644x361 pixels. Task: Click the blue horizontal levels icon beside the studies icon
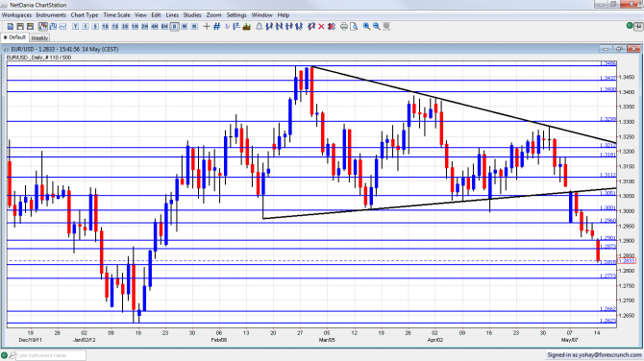pos(236,27)
